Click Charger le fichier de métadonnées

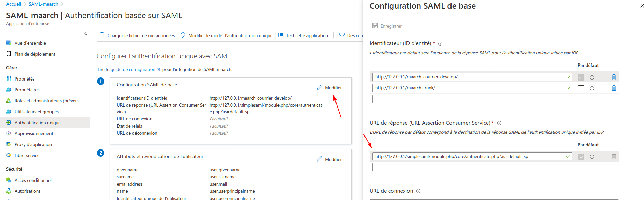pyautogui.click(x=137, y=35)
